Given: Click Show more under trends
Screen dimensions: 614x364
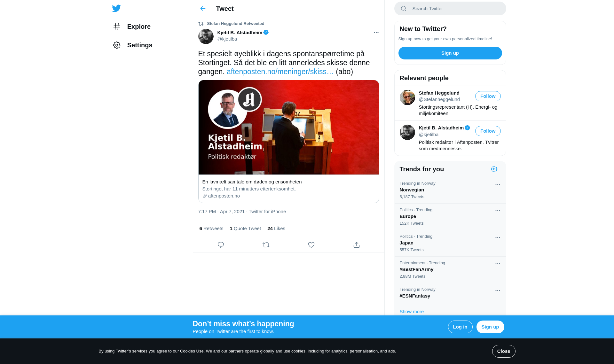Looking at the screenshot, I should [412, 312].
